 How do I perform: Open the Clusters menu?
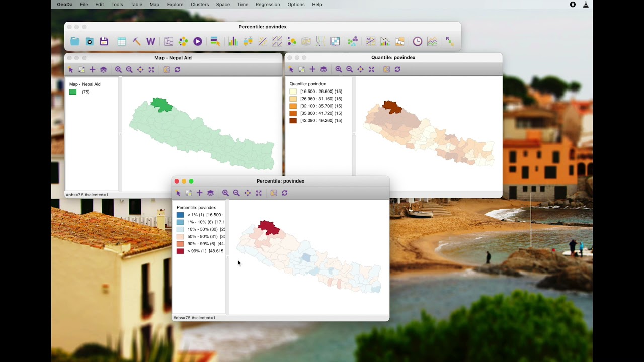point(200,5)
